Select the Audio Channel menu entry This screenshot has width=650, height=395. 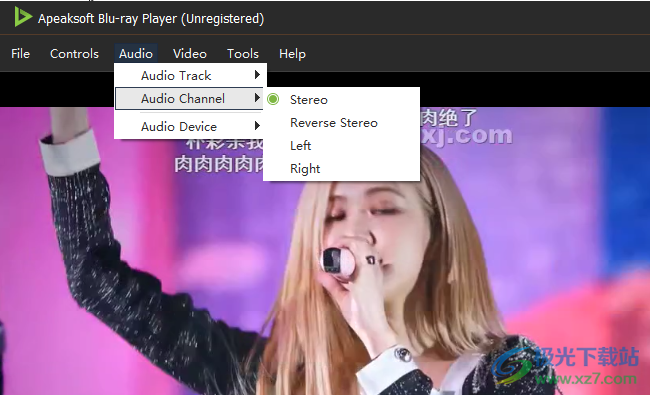pos(189,99)
